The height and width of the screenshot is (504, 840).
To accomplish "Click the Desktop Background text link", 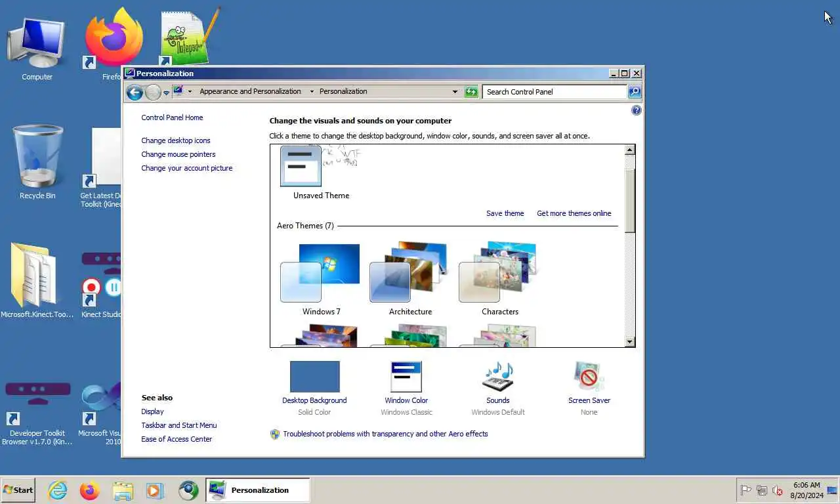I will click(314, 400).
